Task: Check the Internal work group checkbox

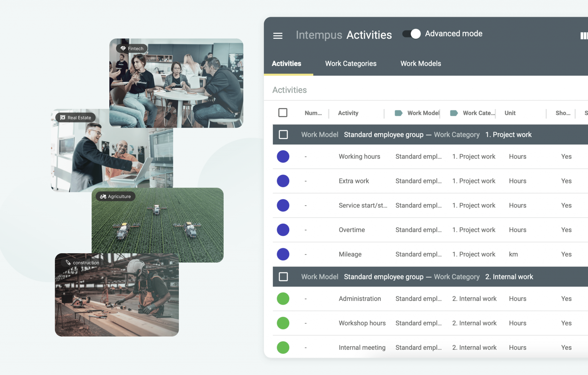Action: point(283,277)
